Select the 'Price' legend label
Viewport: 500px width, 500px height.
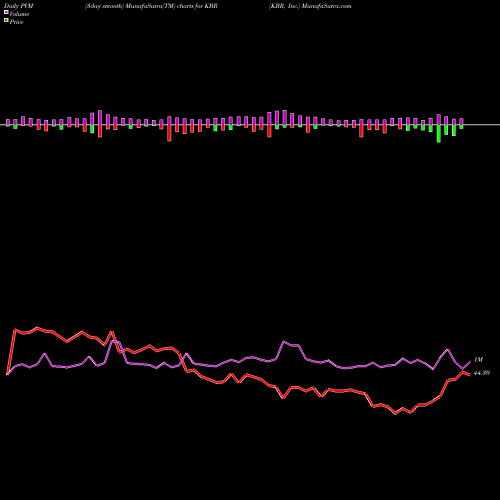16,22
